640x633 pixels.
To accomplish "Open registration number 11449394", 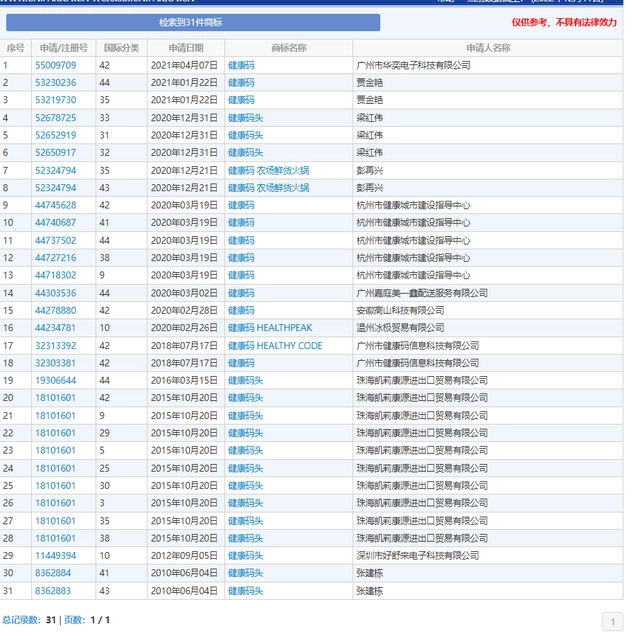I will (56, 556).
